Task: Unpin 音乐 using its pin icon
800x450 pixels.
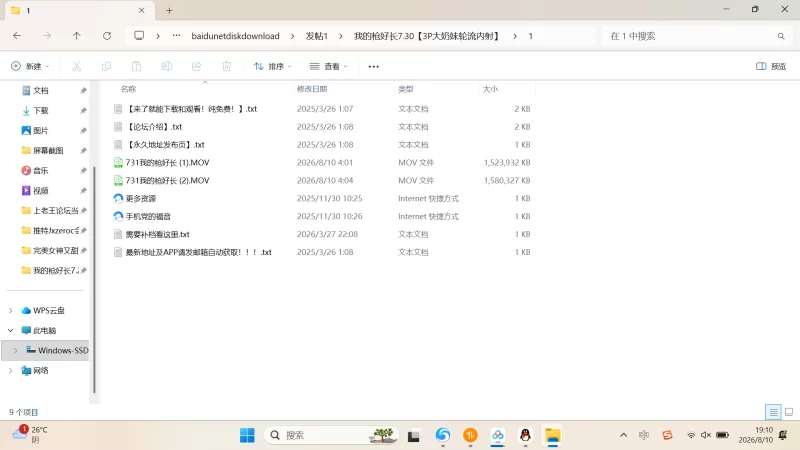Action: 83,170
